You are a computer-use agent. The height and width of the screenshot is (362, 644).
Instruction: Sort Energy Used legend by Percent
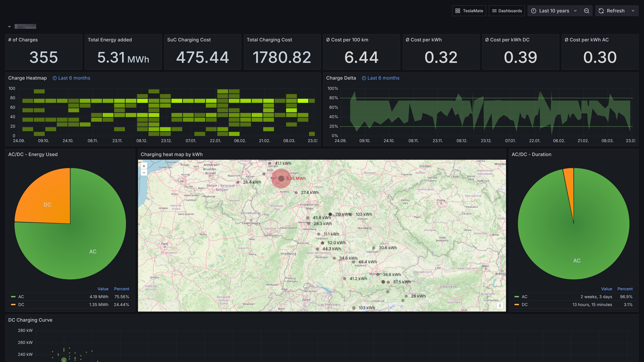121,289
